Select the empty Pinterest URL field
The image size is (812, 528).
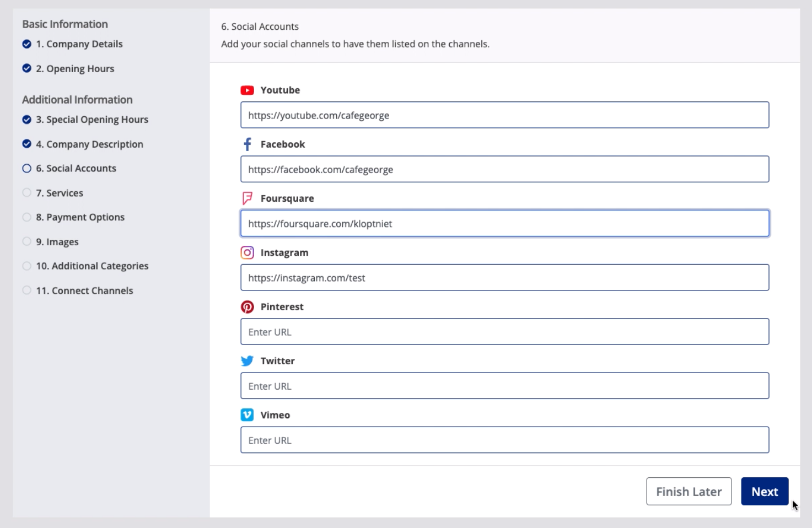click(x=505, y=332)
